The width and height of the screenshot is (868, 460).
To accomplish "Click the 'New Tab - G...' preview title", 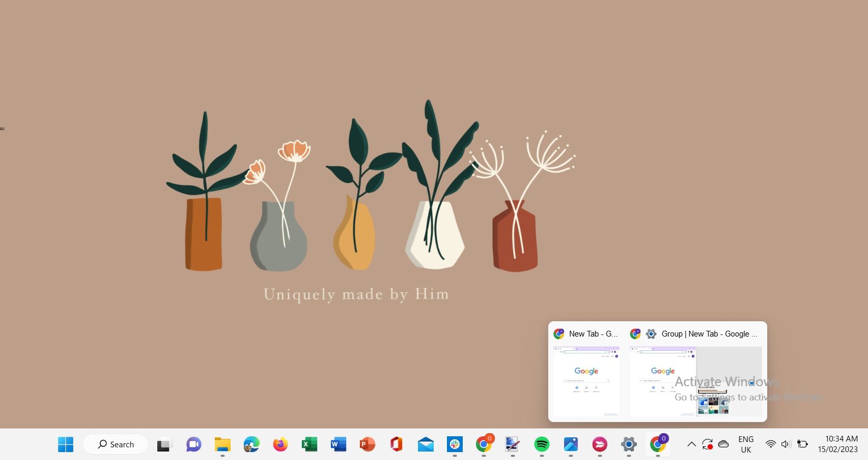I will (x=593, y=334).
